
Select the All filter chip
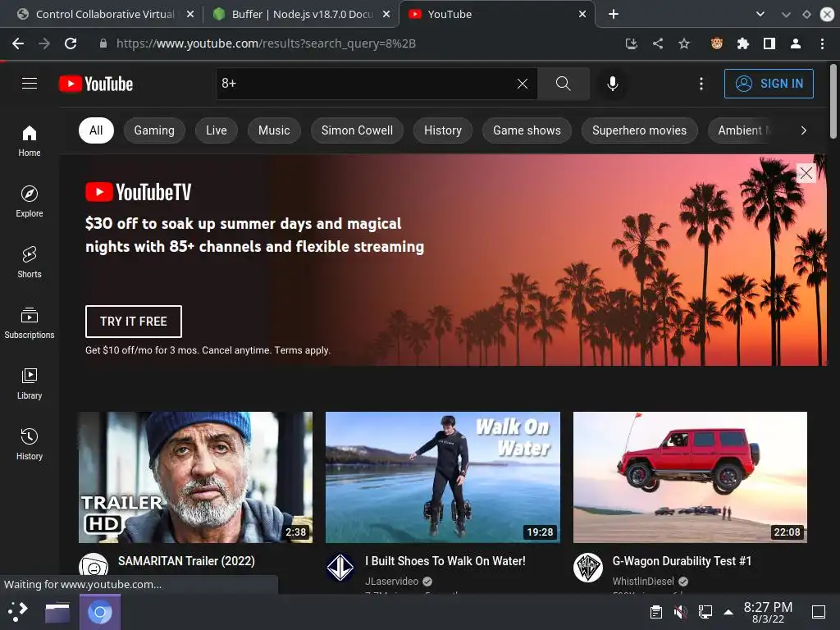click(96, 130)
